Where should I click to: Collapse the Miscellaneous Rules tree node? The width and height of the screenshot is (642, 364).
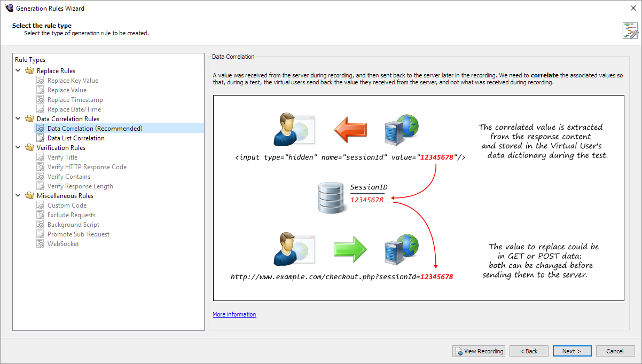coord(18,196)
